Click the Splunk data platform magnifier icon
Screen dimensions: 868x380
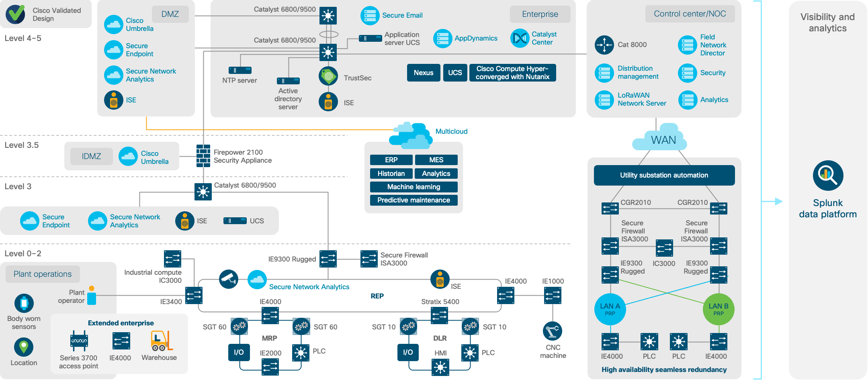(x=828, y=176)
